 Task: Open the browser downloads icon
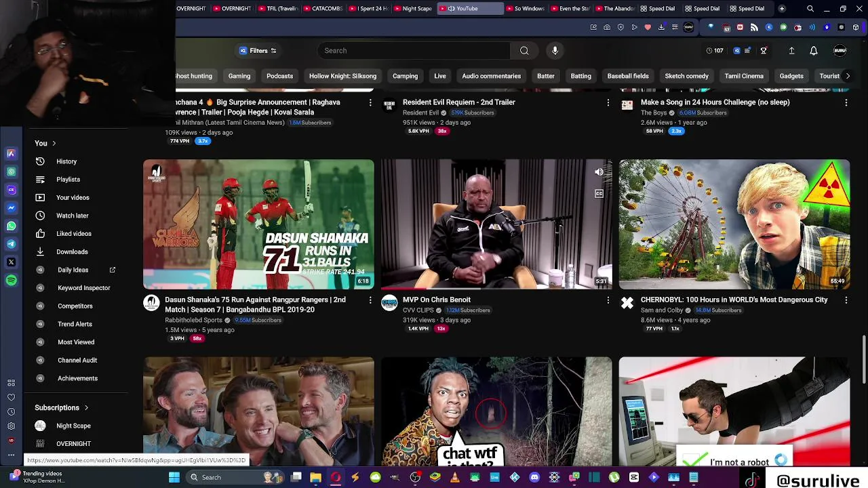tap(661, 27)
